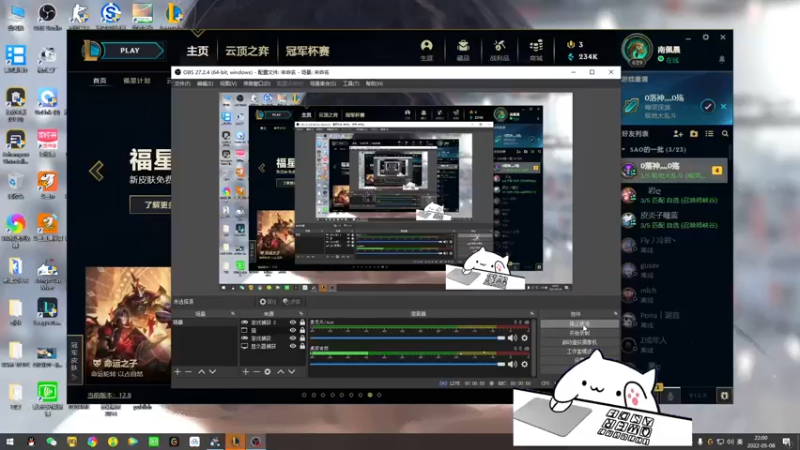Toggle lock on the 捕获 2 source
800x450 pixels.
(302, 322)
